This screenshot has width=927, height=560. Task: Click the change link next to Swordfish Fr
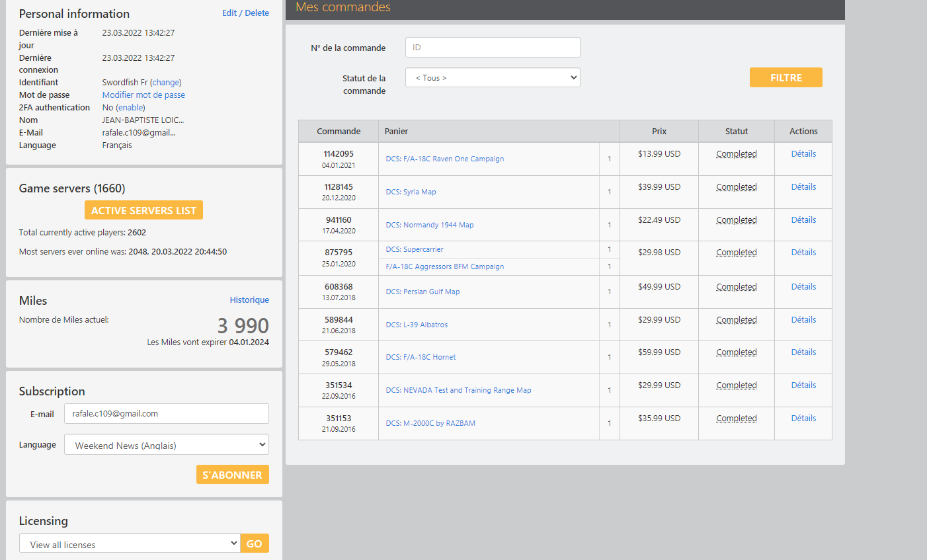[x=165, y=83]
